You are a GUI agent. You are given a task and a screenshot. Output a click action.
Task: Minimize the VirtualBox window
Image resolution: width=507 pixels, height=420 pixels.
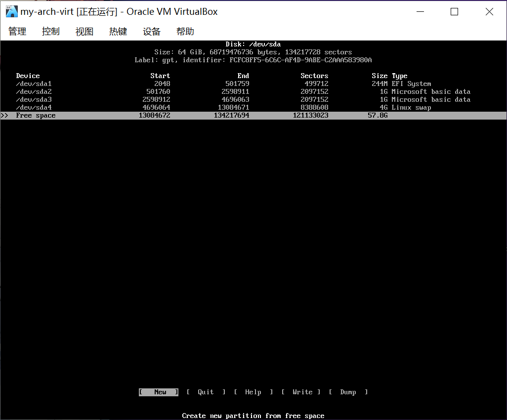click(420, 12)
